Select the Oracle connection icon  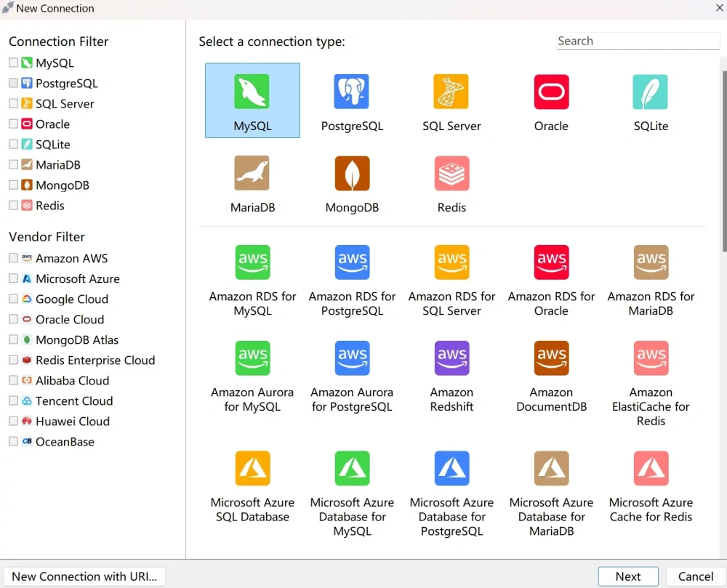click(551, 92)
